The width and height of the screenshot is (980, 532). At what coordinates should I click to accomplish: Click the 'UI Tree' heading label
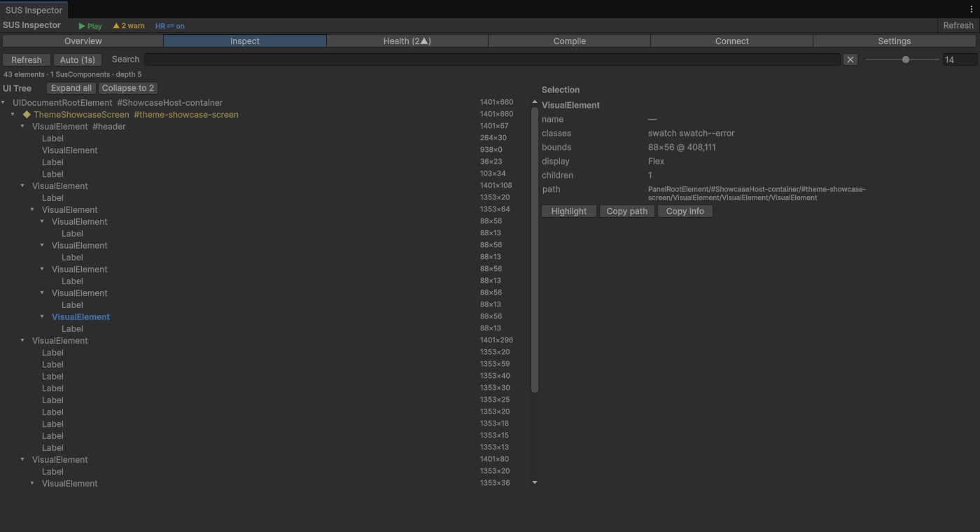tap(17, 88)
